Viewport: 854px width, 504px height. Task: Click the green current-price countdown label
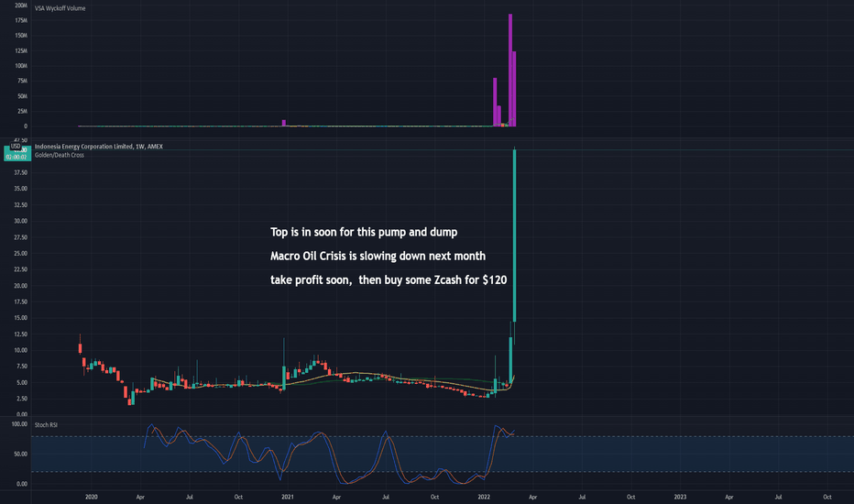(16, 154)
